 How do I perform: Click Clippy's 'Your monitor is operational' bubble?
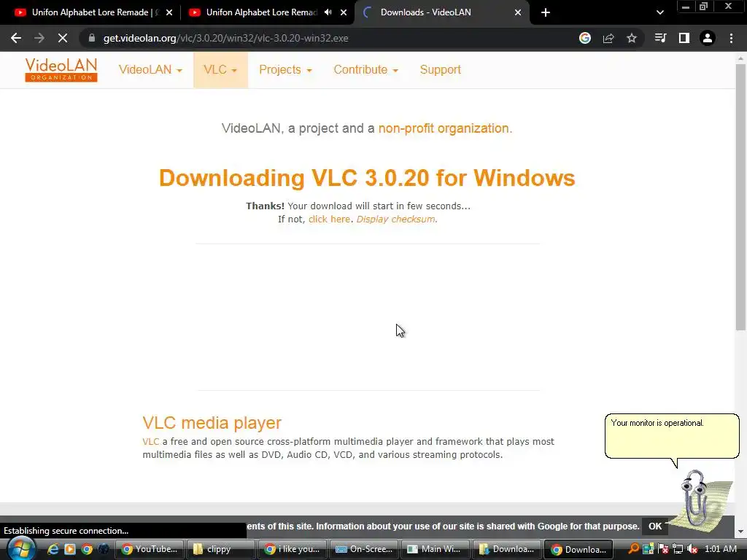672,436
